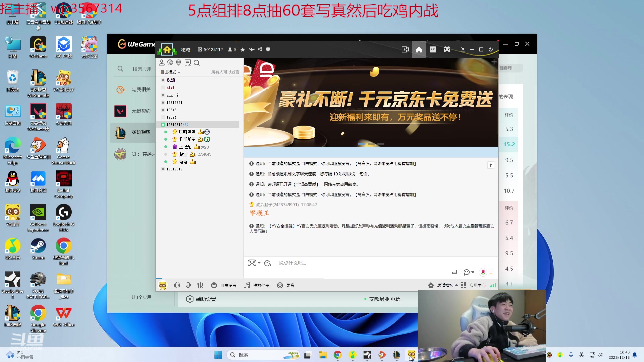644x362 pixels.
Task: Expand the 频道模板 channel template menu
Action: tap(443, 285)
